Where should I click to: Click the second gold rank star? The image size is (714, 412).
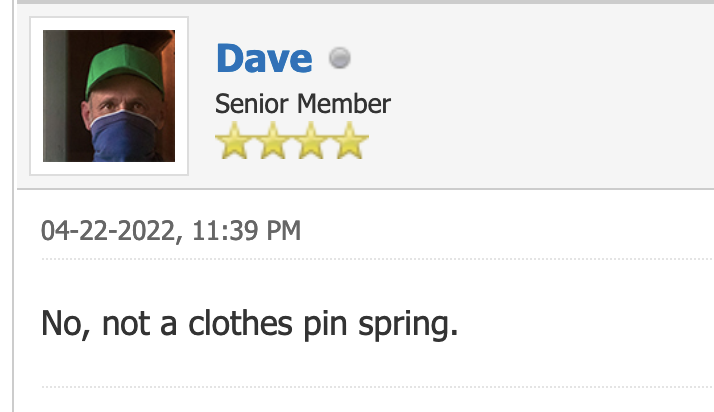pyautogui.click(x=273, y=142)
